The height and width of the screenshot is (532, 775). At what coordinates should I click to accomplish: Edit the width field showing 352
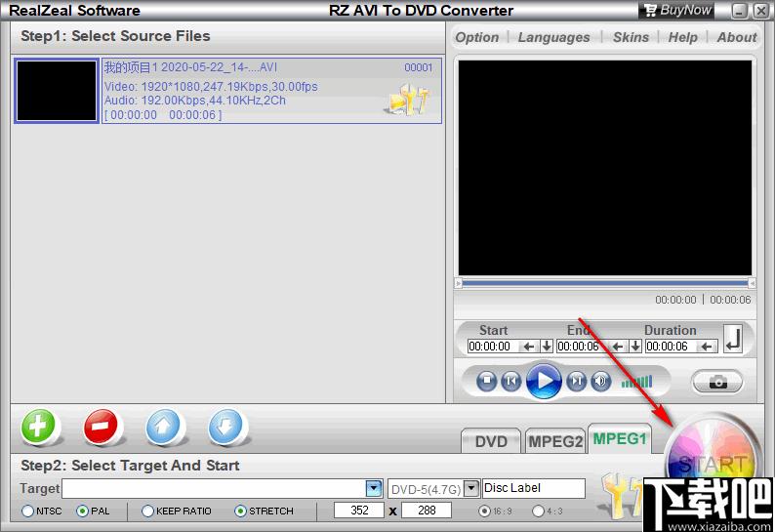(x=359, y=511)
